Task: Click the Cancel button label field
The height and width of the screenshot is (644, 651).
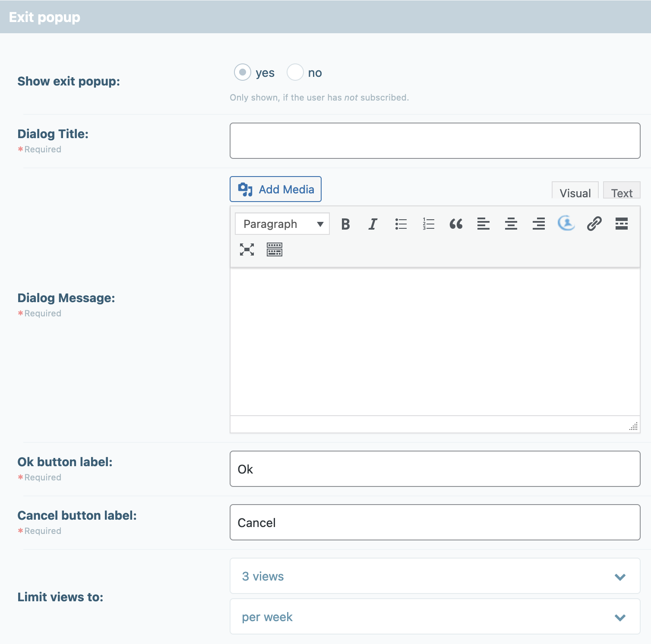Action: coord(435,522)
